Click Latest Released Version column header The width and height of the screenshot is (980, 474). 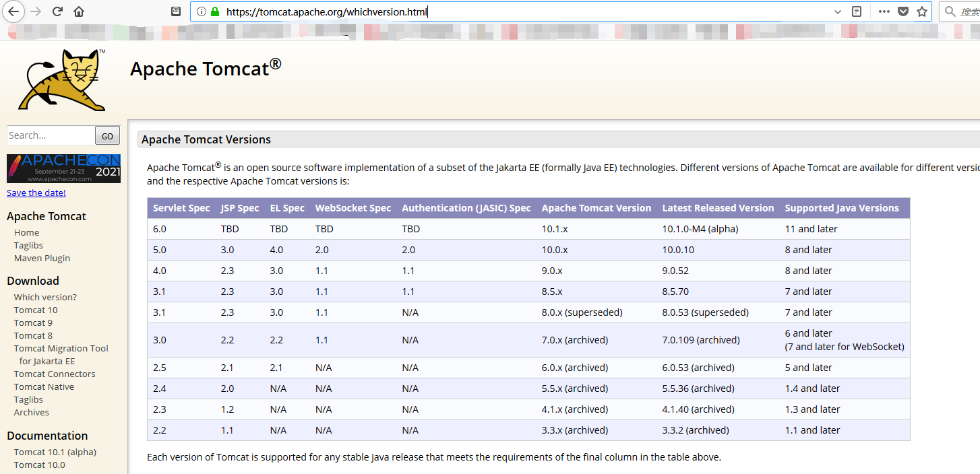pyautogui.click(x=718, y=208)
